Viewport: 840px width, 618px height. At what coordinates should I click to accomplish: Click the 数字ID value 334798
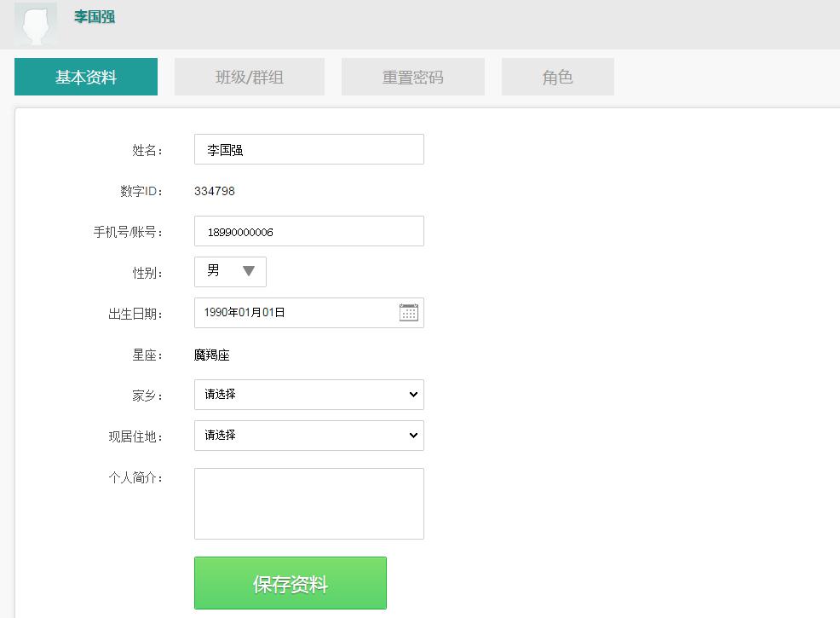(x=215, y=191)
